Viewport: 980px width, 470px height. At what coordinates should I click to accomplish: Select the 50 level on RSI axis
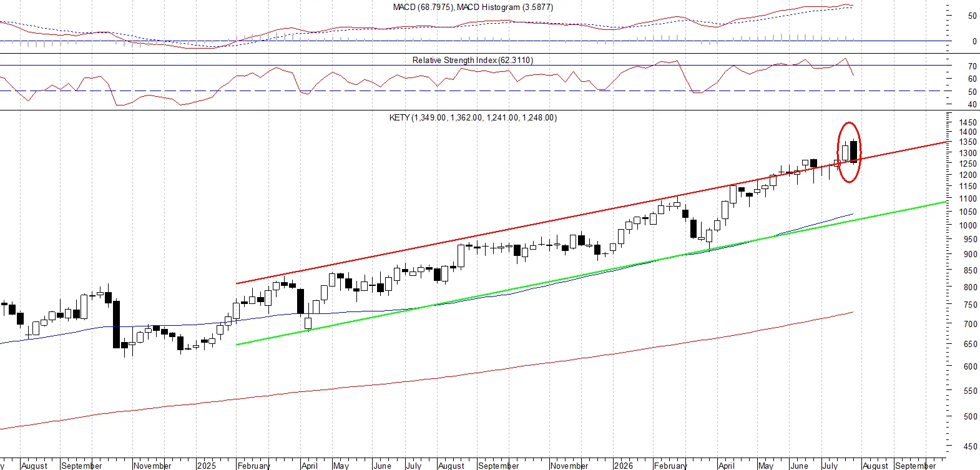(973, 92)
